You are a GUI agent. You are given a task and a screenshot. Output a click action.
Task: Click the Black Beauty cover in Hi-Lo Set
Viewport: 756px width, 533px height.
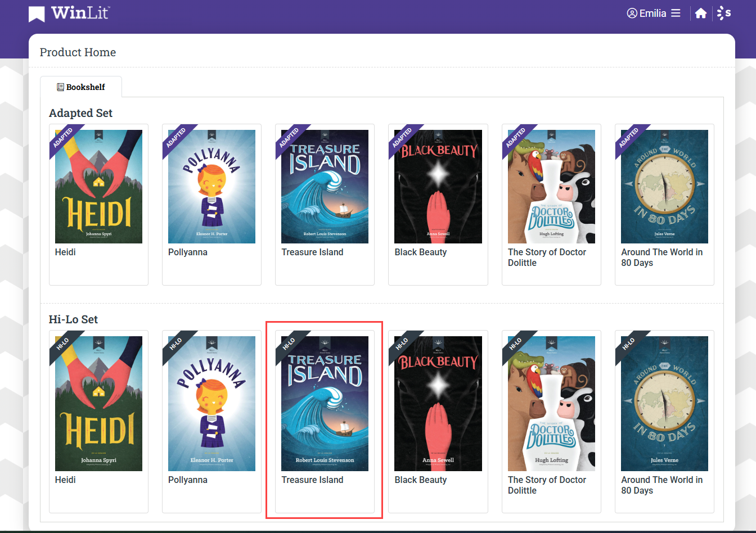438,403
